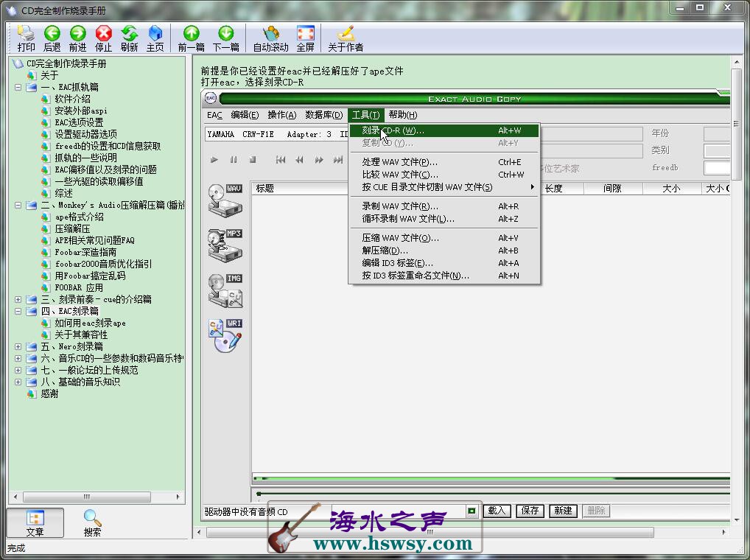Click the WRI write CD icon
This screenshot has height=560, width=750.
225,336
